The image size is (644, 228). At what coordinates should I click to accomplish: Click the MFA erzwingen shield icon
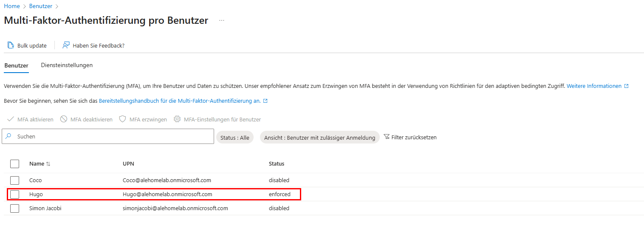pyautogui.click(x=122, y=119)
